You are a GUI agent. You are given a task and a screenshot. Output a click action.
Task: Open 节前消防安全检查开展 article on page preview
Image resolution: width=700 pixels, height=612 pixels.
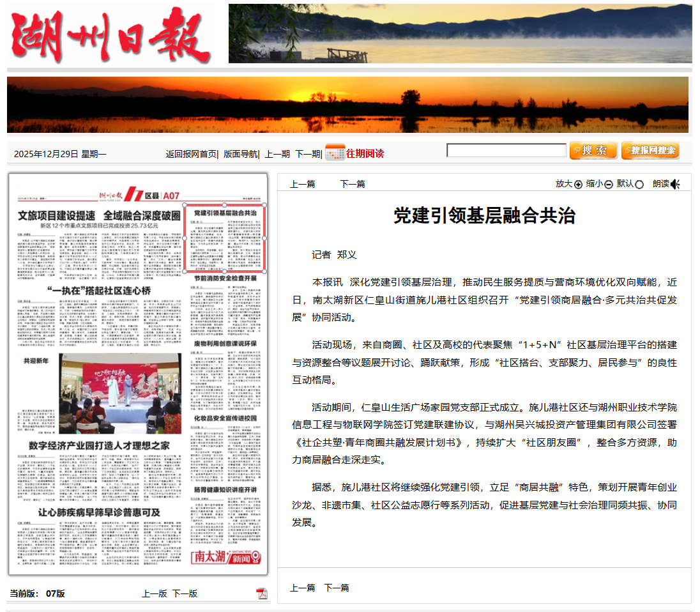click(225, 279)
